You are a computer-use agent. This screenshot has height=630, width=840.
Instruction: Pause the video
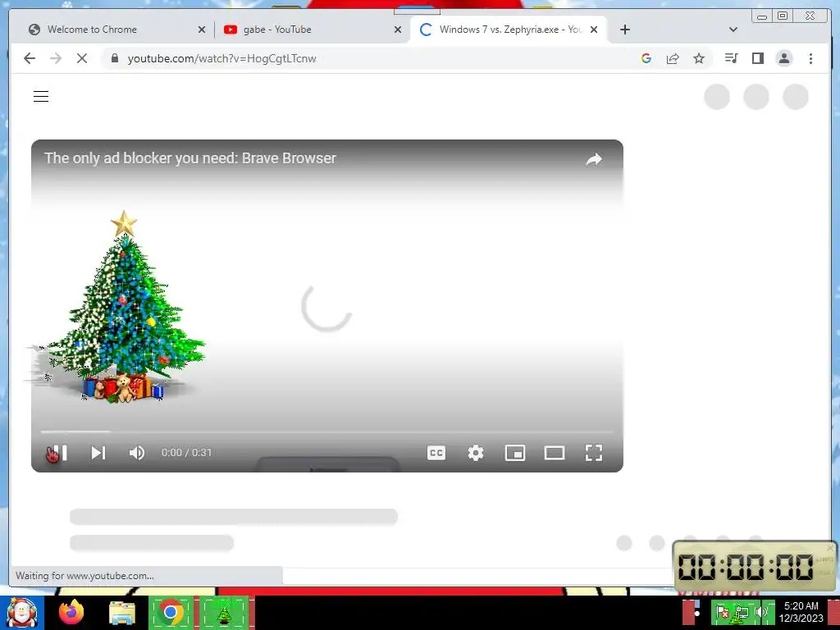pos(58,453)
